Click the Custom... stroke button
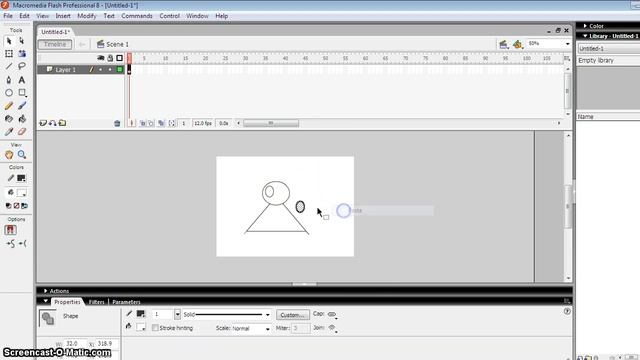The height and width of the screenshot is (360, 640). click(x=292, y=315)
